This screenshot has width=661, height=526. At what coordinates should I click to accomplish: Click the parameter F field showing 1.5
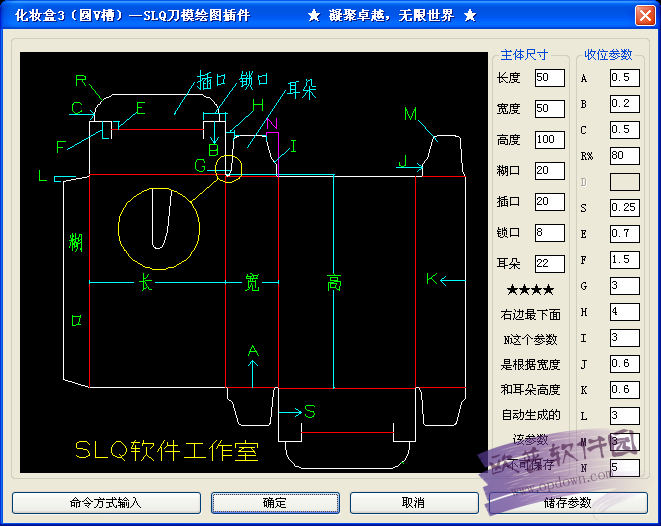pos(625,260)
